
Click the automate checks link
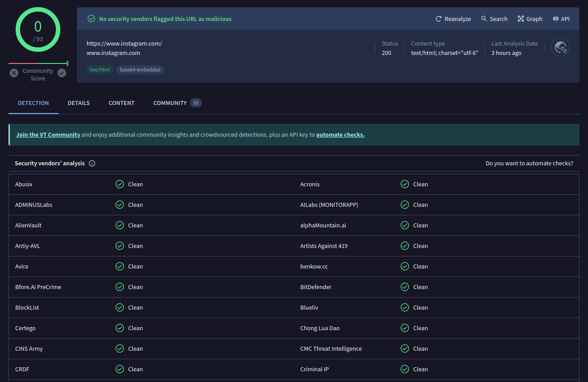(340, 134)
